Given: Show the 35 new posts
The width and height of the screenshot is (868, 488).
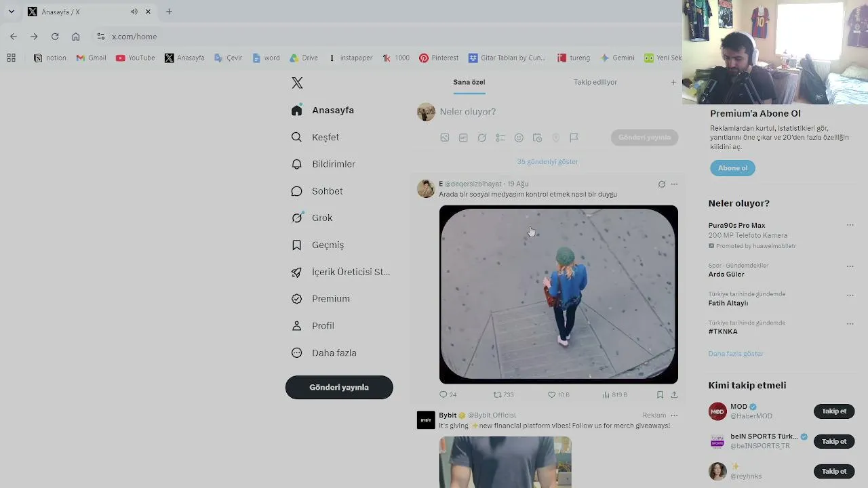Looking at the screenshot, I should coord(548,161).
